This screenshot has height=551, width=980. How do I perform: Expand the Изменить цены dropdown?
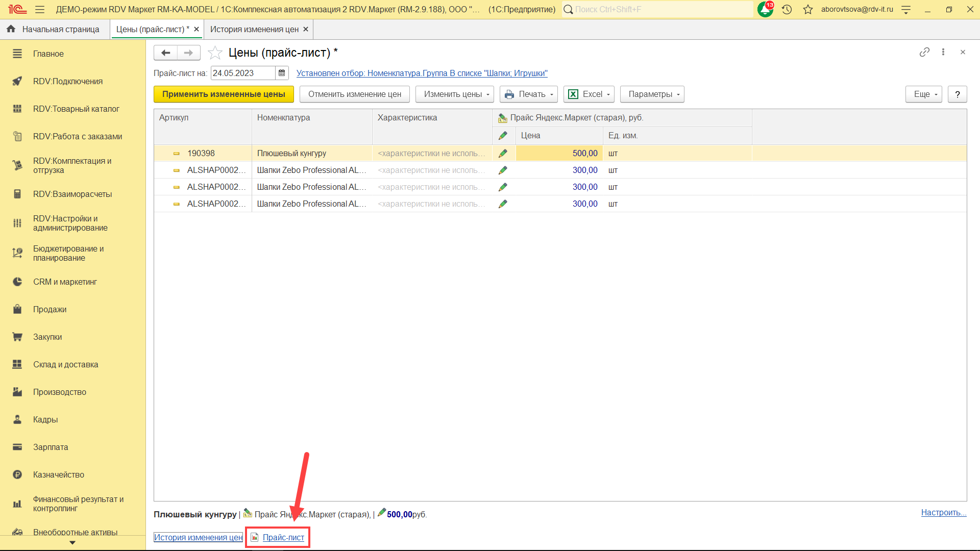(454, 94)
